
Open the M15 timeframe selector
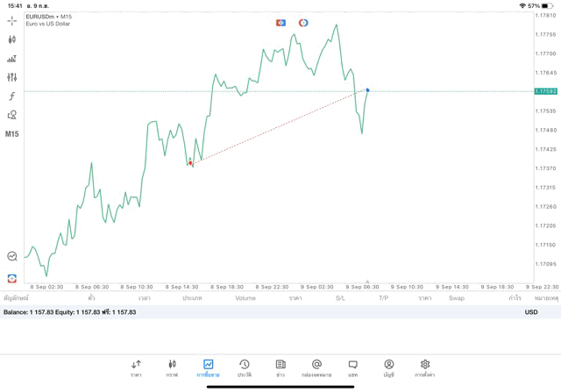click(12, 134)
